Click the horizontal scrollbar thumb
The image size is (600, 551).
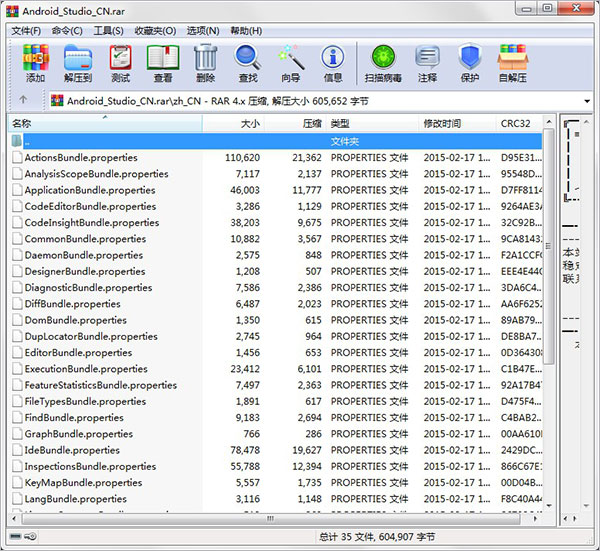point(271,519)
